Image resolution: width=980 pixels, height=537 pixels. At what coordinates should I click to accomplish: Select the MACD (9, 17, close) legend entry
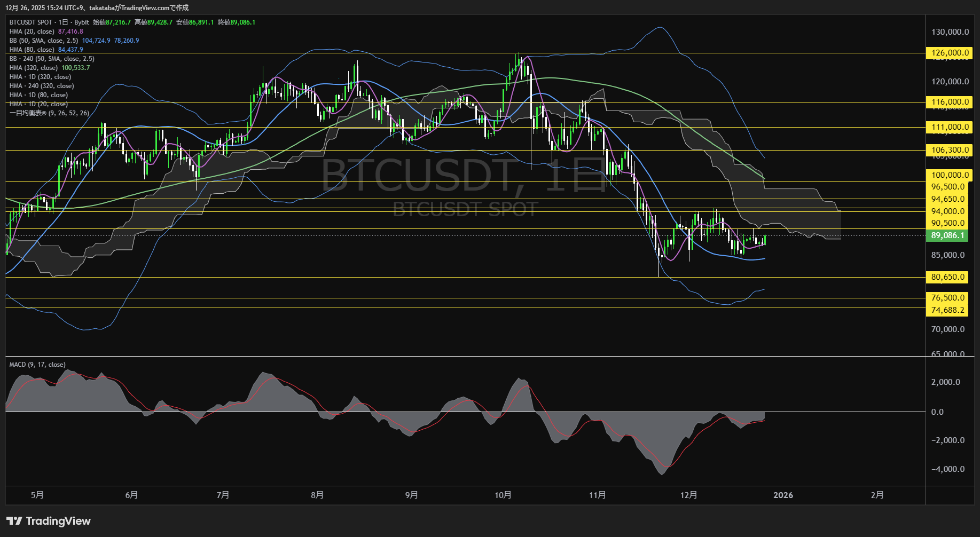pyautogui.click(x=36, y=365)
